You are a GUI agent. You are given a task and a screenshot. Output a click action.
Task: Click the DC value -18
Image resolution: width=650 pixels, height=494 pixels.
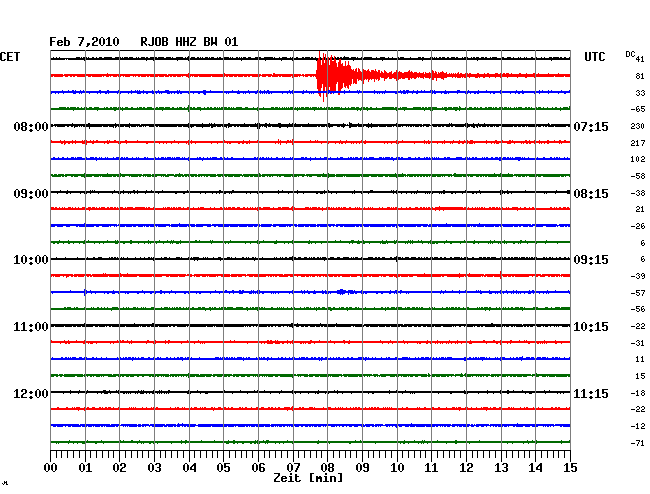pos(638,393)
